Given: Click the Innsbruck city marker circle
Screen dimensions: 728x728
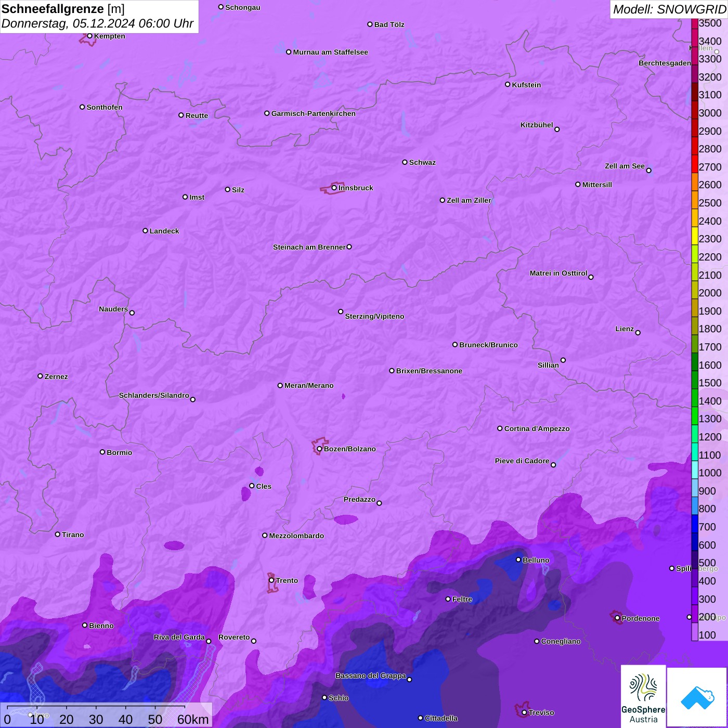Looking at the screenshot, I should click(334, 188).
